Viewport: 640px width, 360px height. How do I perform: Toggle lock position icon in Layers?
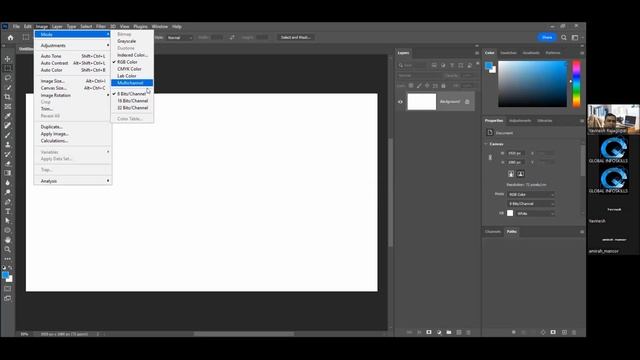[x=427, y=86]
